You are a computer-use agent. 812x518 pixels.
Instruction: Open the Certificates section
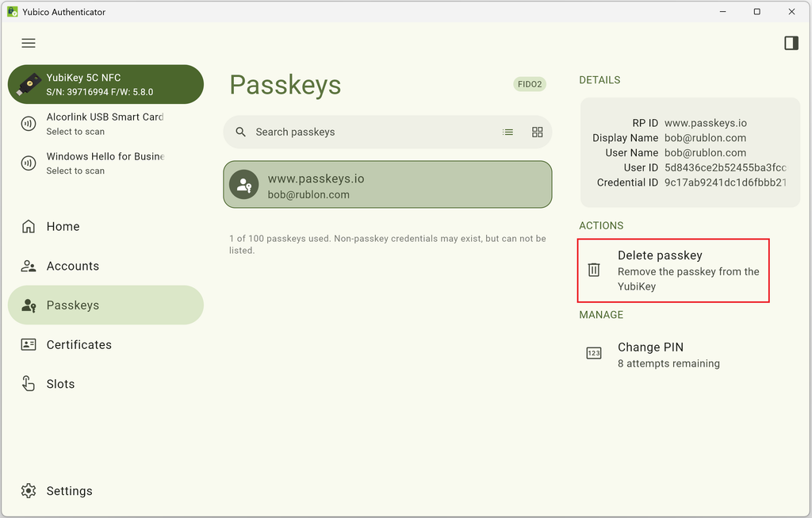tap(105, 344)
